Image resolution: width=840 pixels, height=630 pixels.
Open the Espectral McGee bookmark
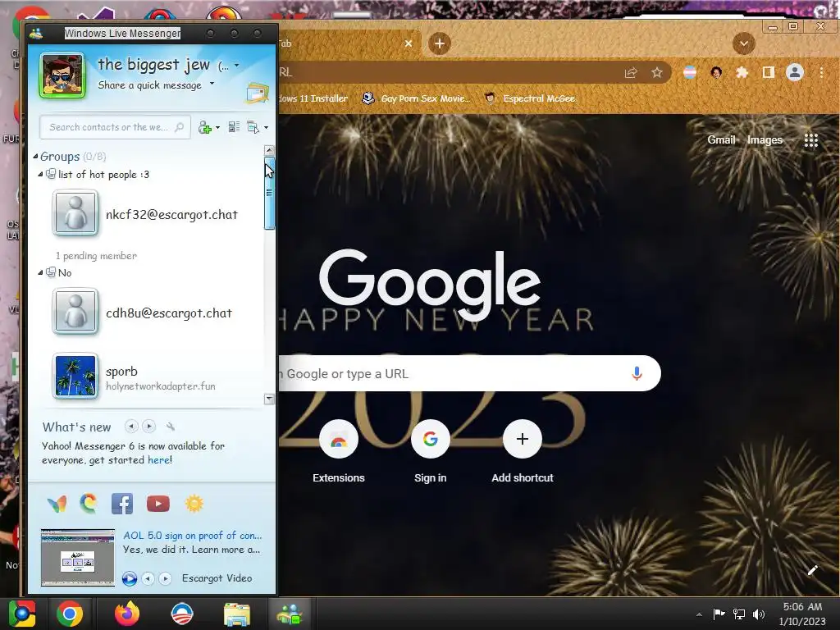coord(531,98)
